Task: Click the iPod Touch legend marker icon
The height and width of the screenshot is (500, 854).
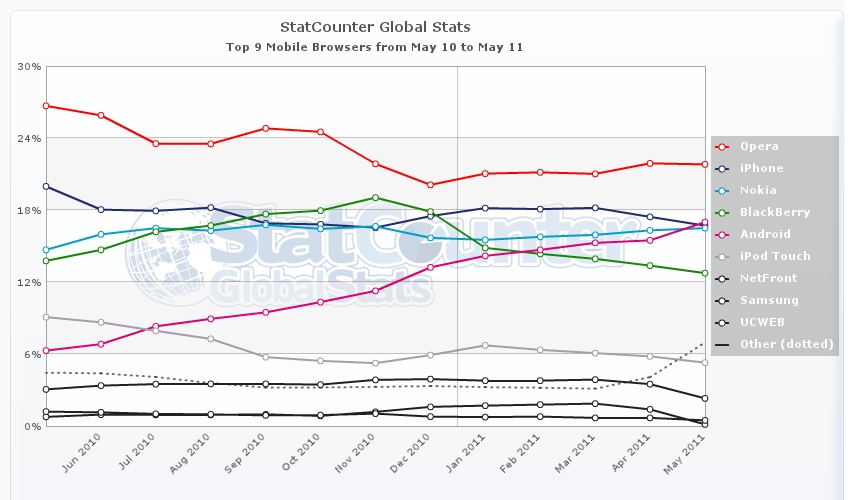Action: point(723,257)
